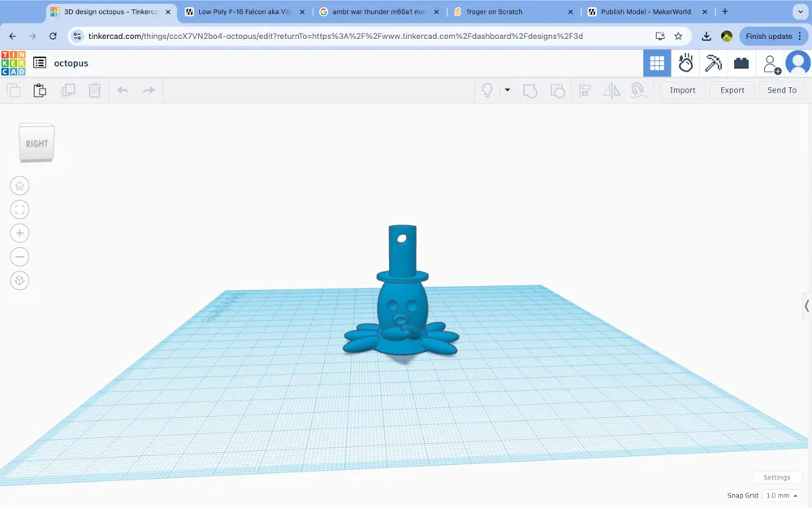
Task: Open workplane Settings button
Action: tap(776, 477)
